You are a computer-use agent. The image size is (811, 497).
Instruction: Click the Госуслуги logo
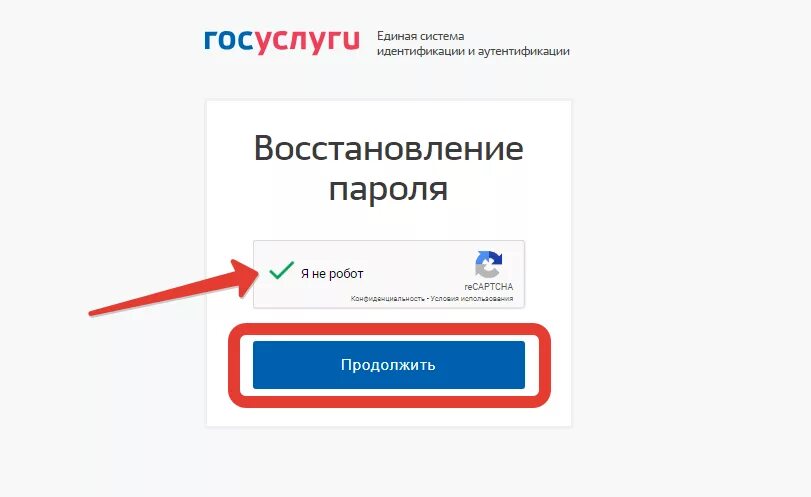tap(282, 41)
